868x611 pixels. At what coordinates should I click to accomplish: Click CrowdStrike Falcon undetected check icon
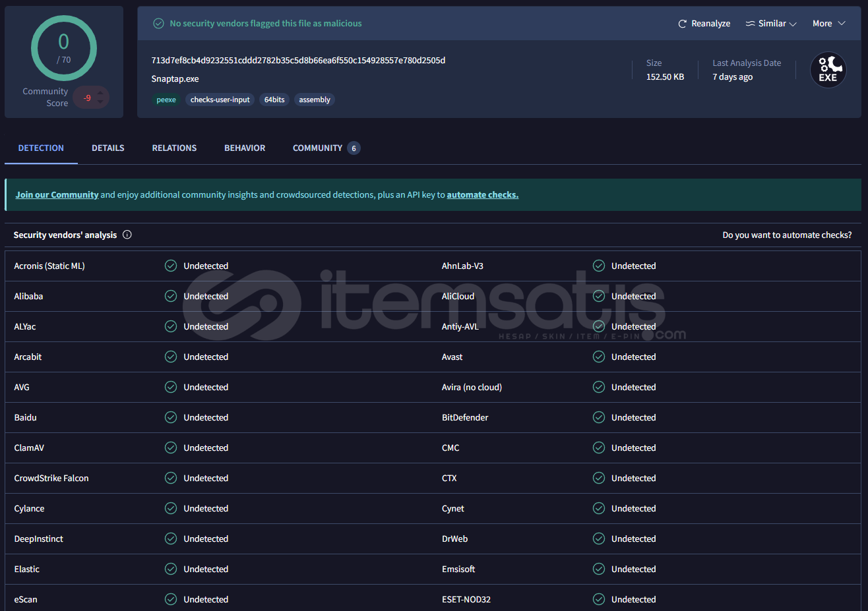171,478
